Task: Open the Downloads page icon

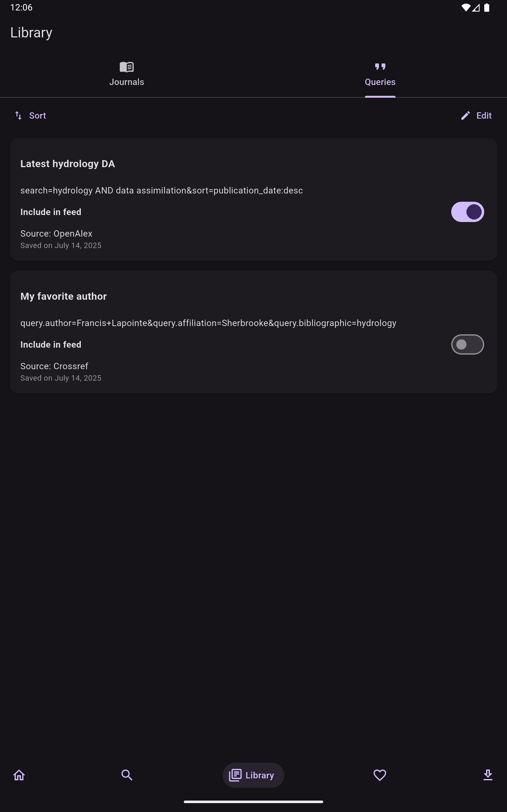Action: pos(488,775)
